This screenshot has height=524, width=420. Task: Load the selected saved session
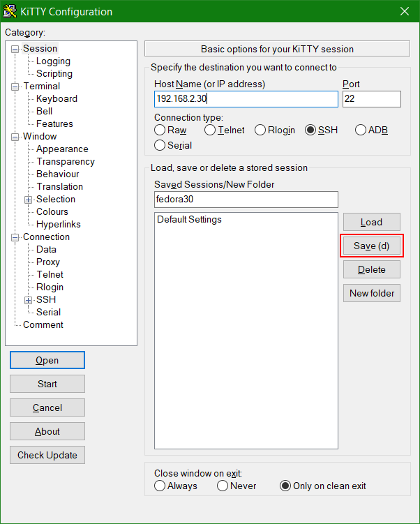click(x=371, y=223)
